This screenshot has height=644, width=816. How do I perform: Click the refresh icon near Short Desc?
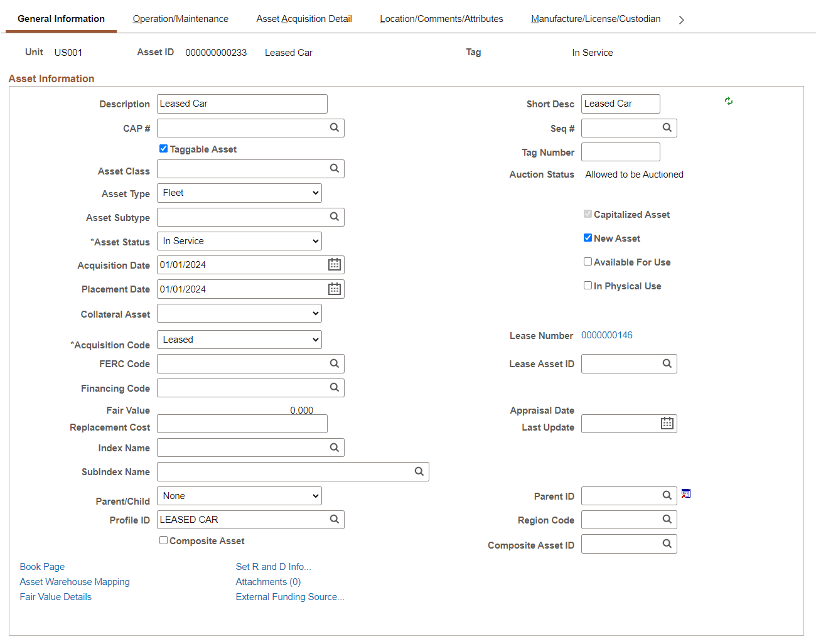coord(728,101)
